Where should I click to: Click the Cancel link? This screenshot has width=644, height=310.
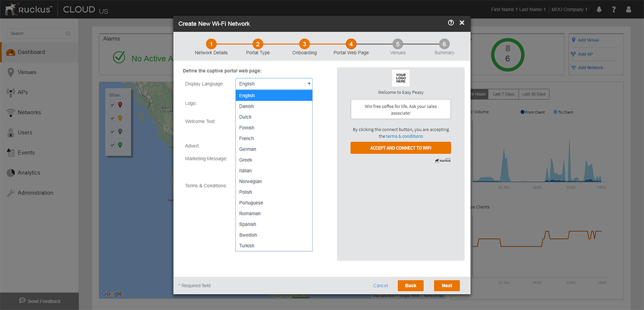[380, 285]
